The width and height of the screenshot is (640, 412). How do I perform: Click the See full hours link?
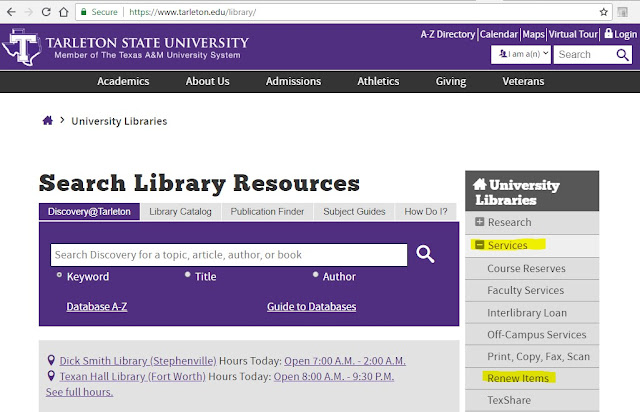pyautogui.click(x=80, y=392)
